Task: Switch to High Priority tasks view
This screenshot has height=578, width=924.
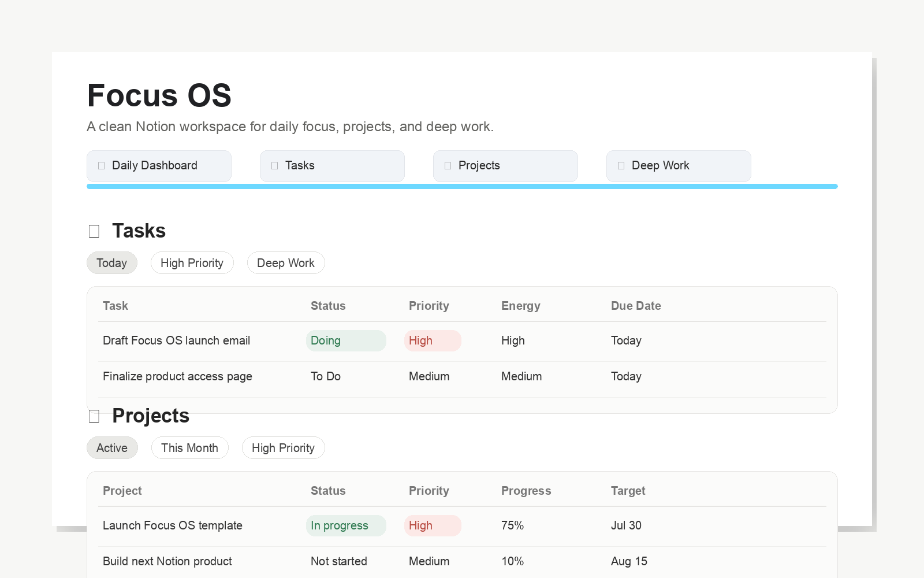Action: pos(192,263)
